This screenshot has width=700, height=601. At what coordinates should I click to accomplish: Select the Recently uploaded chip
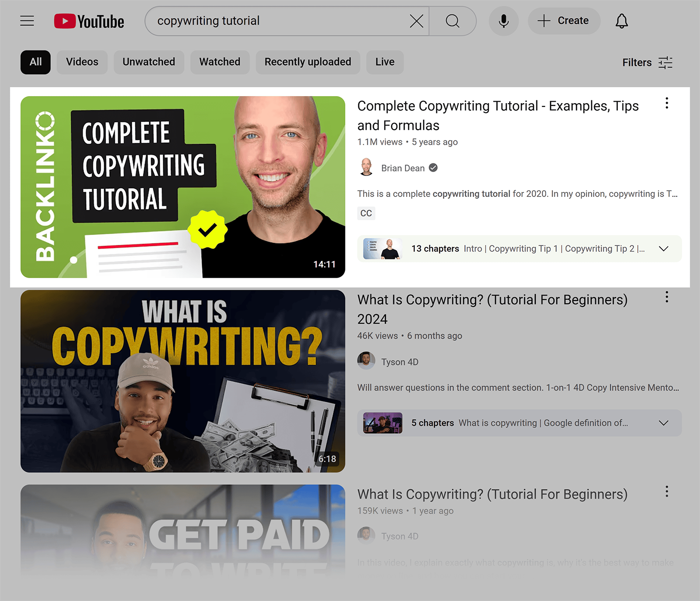point(308,62)
